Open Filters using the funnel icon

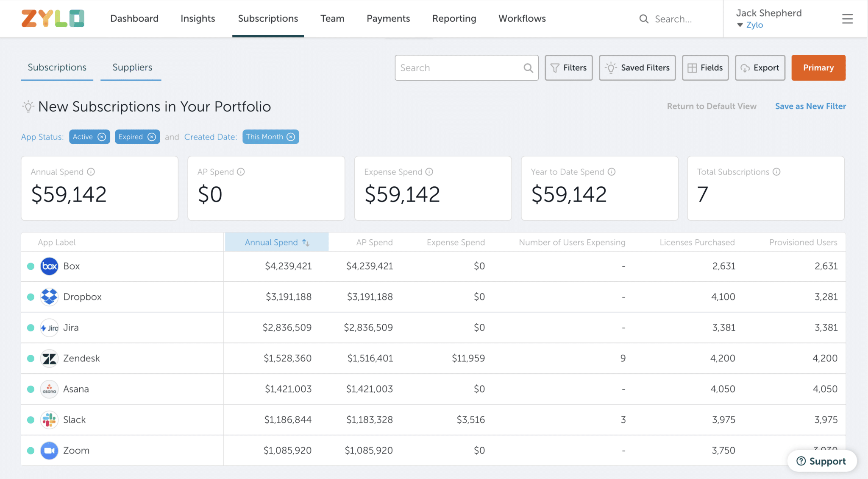pos(555,68)
